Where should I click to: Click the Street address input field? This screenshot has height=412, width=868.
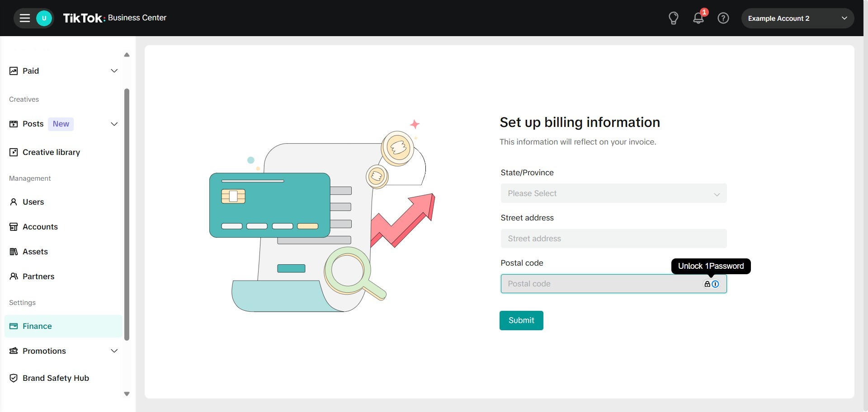click(613, 239)
